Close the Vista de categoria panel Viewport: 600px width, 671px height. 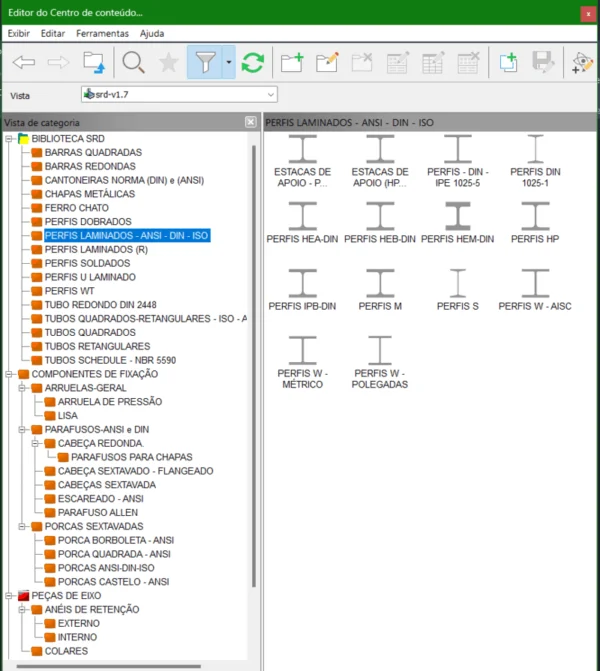[x=251, y=122]
